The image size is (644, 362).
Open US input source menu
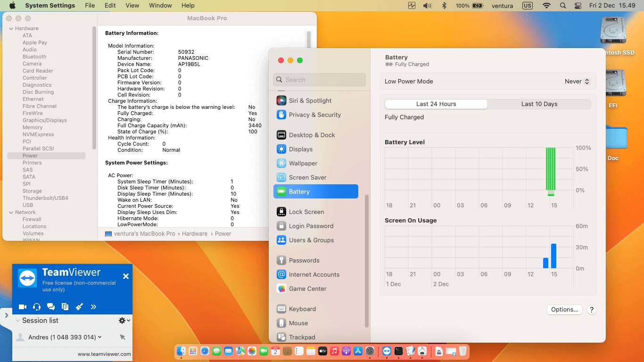pyautogui.click(x=528, y=6)
